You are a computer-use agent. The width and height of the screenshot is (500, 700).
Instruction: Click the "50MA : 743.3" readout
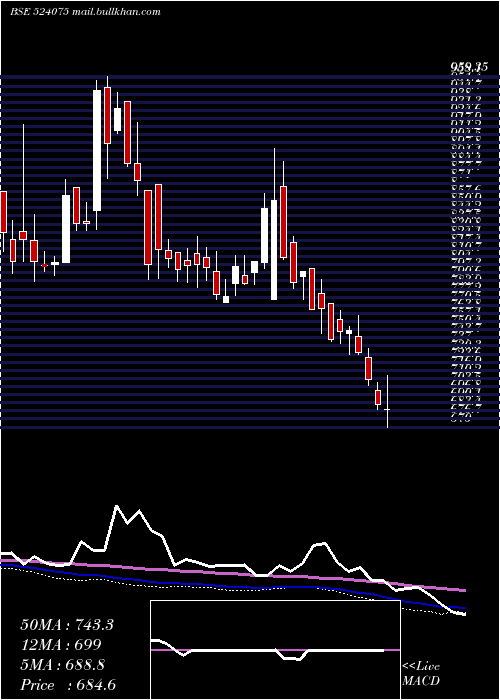coord(67,625)
